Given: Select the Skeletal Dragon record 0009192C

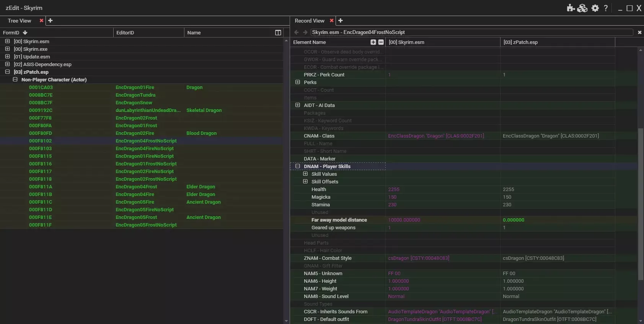Looking at the screenshot, I should click(142, 110).
